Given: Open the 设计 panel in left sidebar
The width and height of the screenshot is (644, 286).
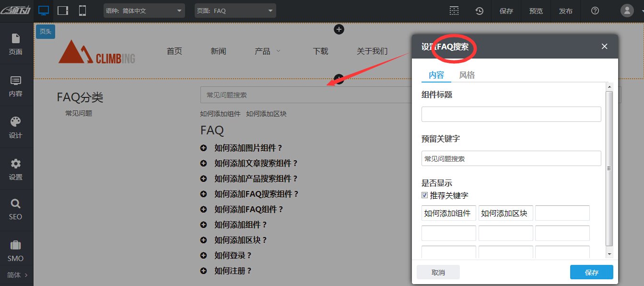Looking at the screenshot, I should [16, 127].
